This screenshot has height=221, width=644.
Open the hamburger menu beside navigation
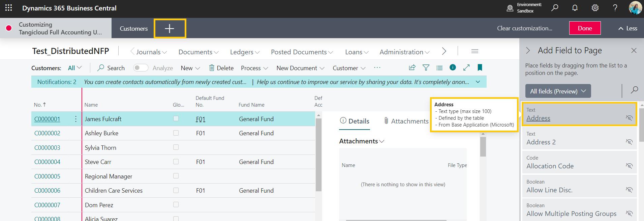click(475, 51)
